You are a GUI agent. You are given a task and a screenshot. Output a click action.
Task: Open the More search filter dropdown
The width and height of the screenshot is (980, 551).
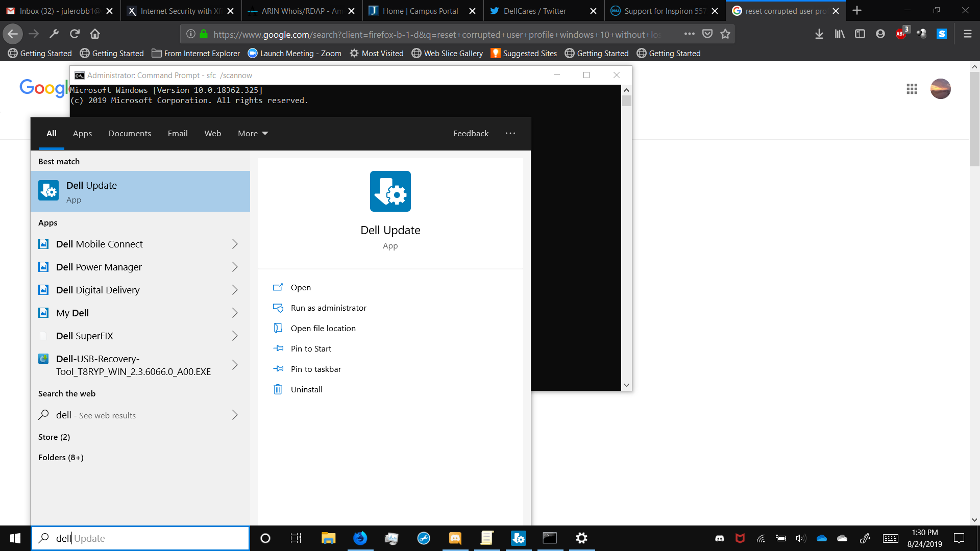(x=252, y=133)
